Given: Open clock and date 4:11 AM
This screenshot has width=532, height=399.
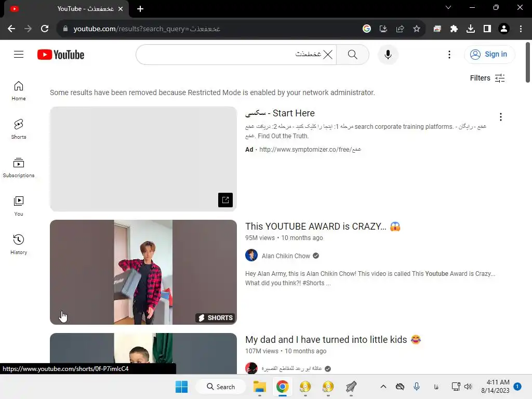Looking at the screenshot, I should [x=495, y=387].
